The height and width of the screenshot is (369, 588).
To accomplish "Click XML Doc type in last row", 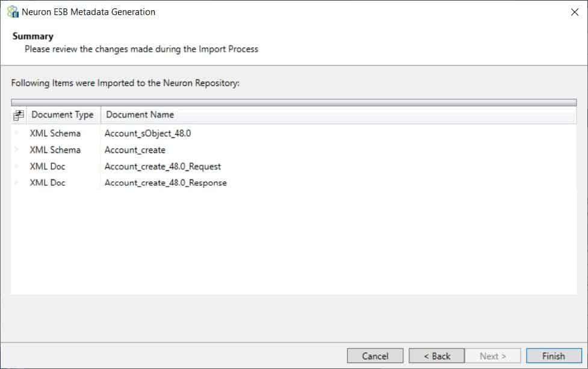I will click(48, 182).
